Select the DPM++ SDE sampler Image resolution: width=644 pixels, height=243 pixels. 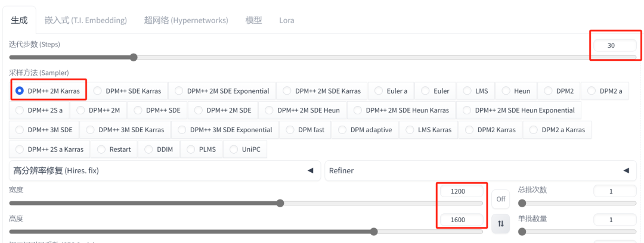[157, 110]
